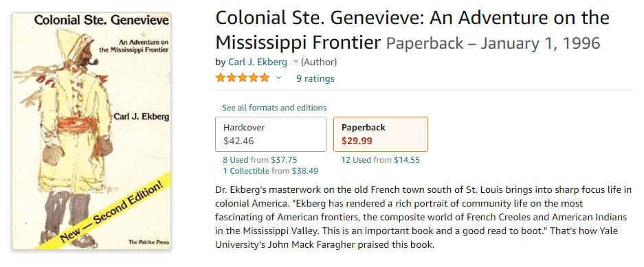Click the book title heading
The image size is (644, 267).
[x=412, y=30]
